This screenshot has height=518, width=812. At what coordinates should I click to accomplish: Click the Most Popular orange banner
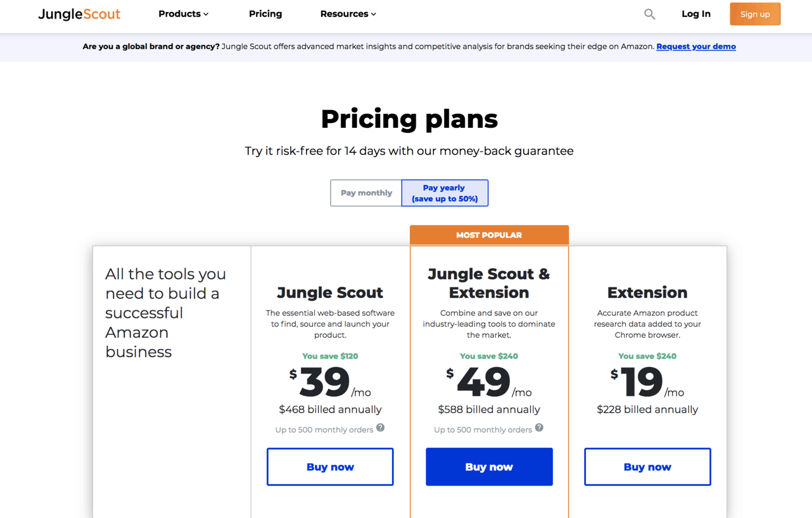489,235
